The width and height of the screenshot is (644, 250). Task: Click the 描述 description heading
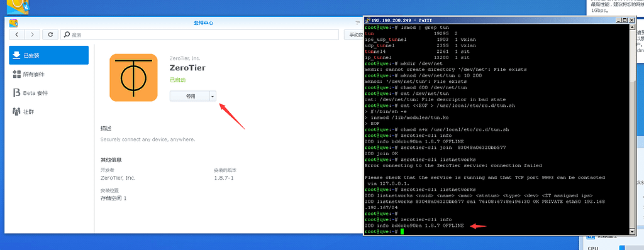[106, 129]
